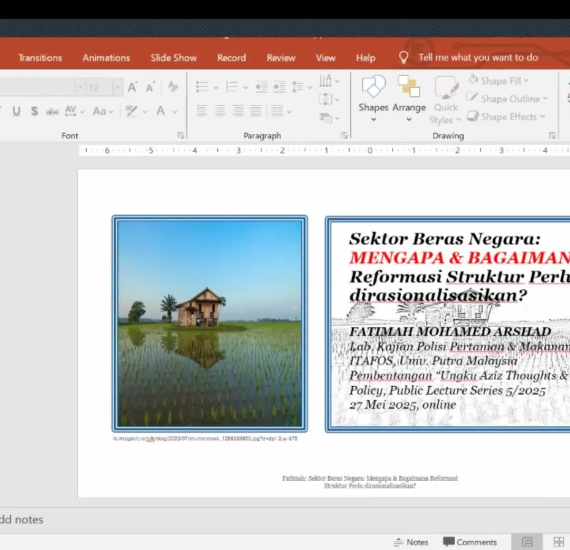Image resolution: width=570 pixels, height=550 pixels.
Task: Launch the Paragraph dialog box
Action: [344, 136]
